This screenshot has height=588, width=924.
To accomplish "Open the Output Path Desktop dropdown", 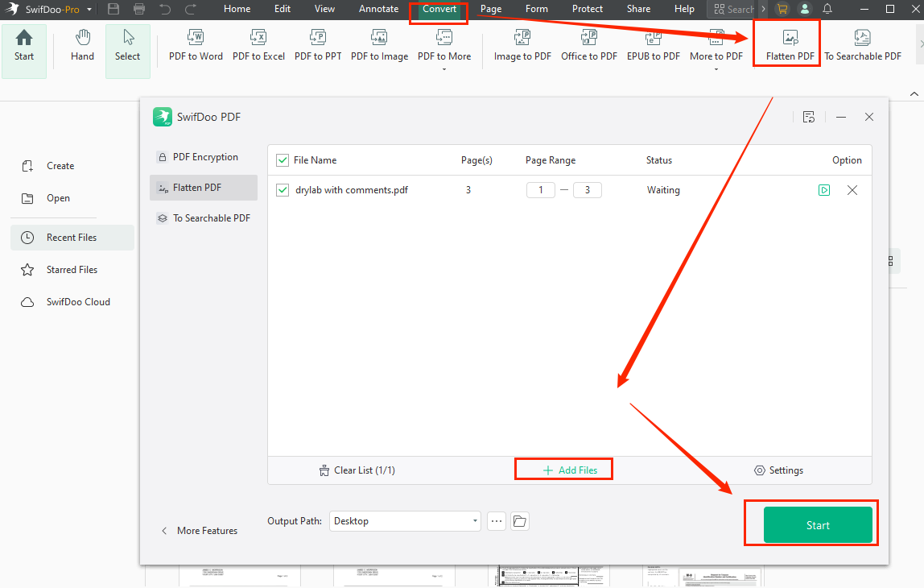I will [x=406, y=521].
